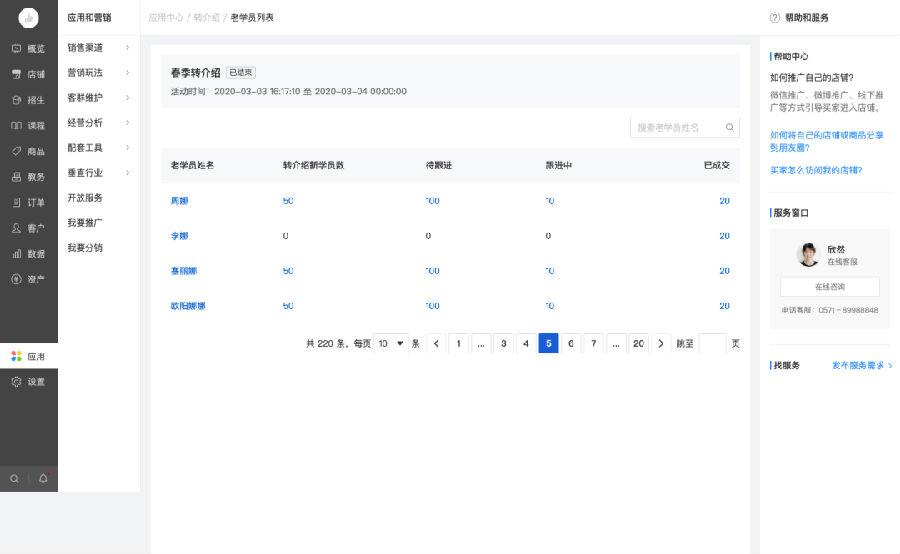This screenshot has height=554, width=900.
Task: Open student 李娜's name link
Action: [x=180, y=236]
